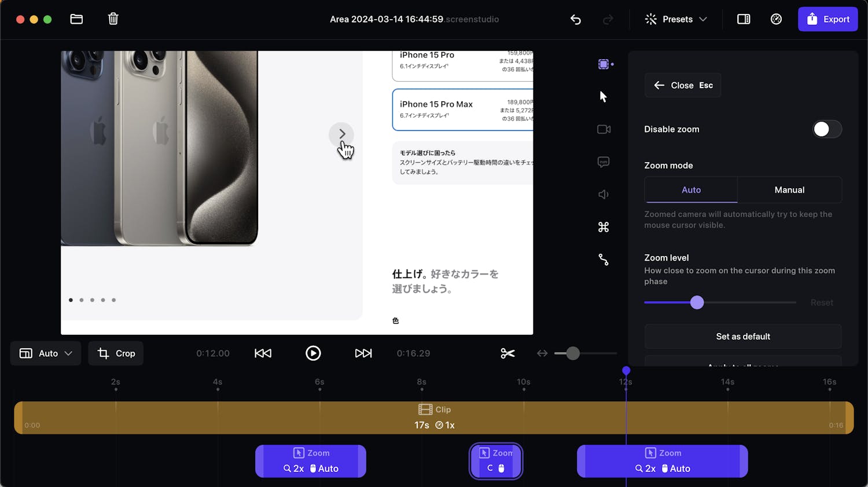Open the Auto aspect ratio dropdown

tap(46, 353)
